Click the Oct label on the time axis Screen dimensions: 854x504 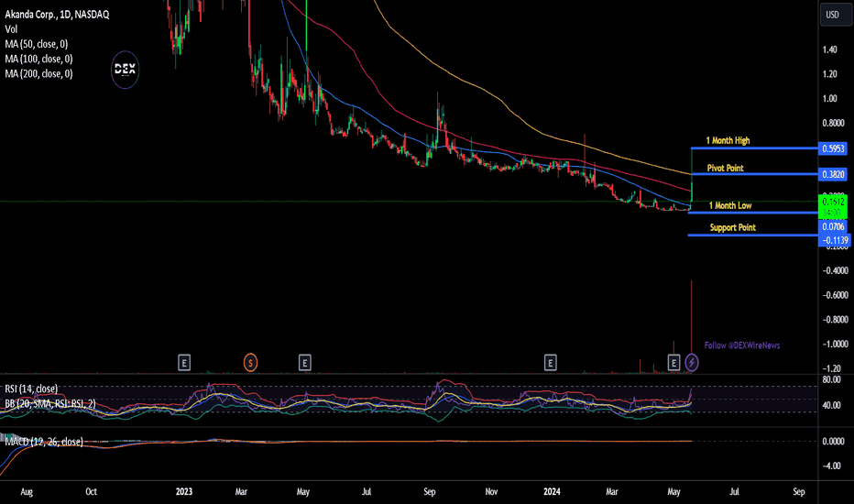point(91,491)
